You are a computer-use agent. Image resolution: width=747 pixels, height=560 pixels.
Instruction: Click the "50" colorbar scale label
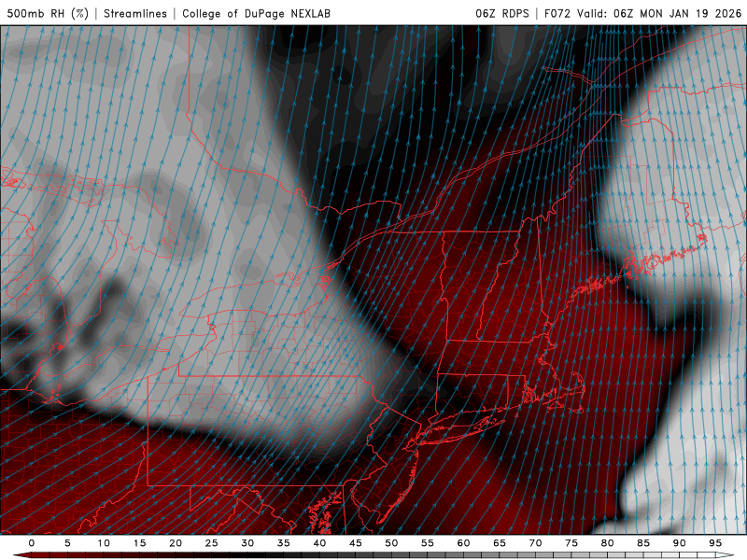coord(391,543)
